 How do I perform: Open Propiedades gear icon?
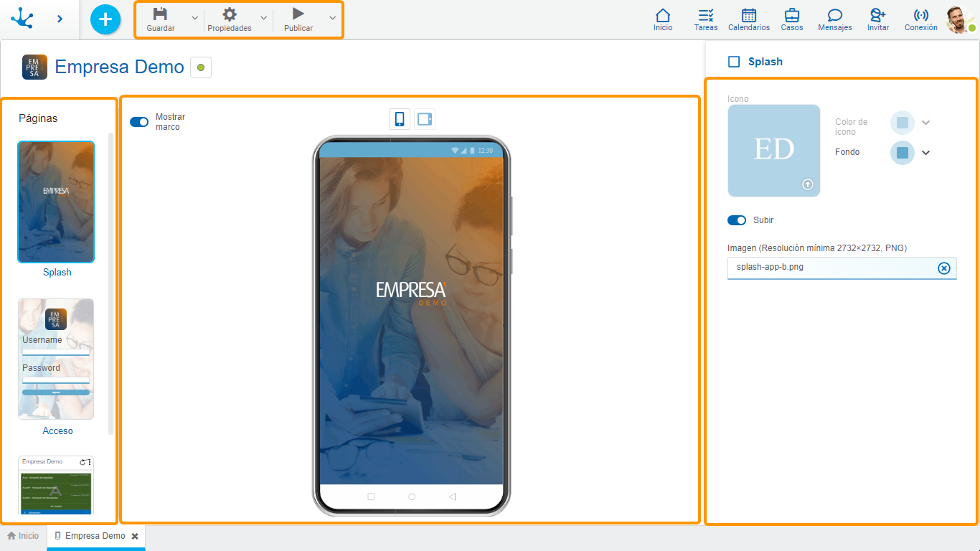click(x=229, y=14)
